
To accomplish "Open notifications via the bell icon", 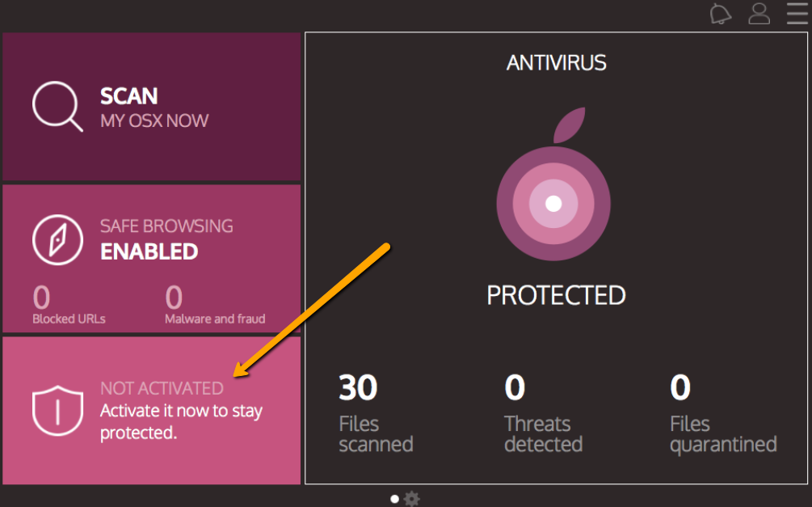I will pyautogui.click(x=720, y=14).
